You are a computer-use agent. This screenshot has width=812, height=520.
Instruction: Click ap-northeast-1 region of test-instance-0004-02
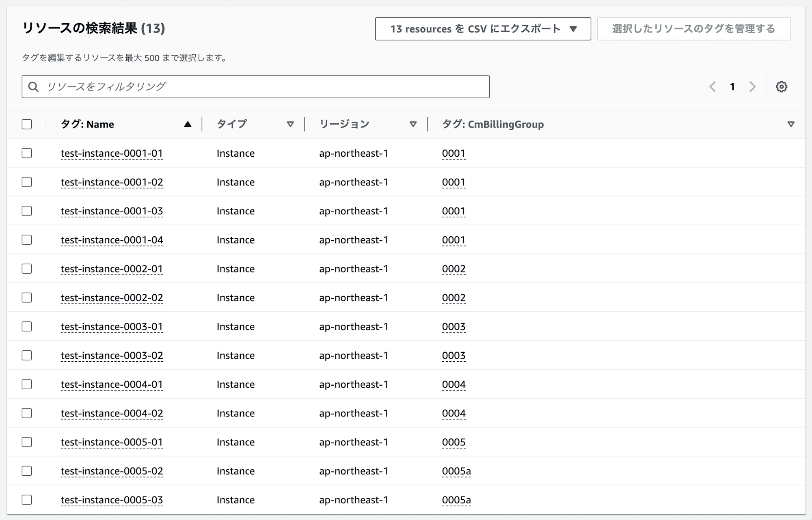pyautogui.click(x=354, y=413)
